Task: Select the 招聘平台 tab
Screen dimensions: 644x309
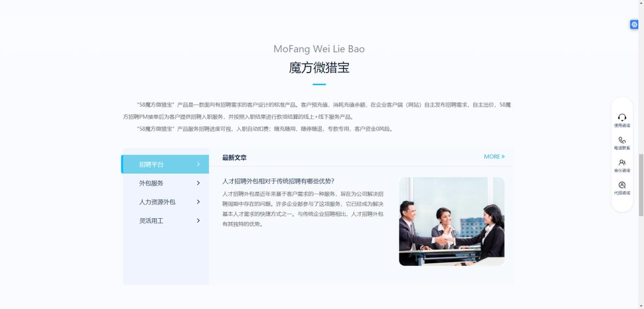Action: tap(150, 164)
